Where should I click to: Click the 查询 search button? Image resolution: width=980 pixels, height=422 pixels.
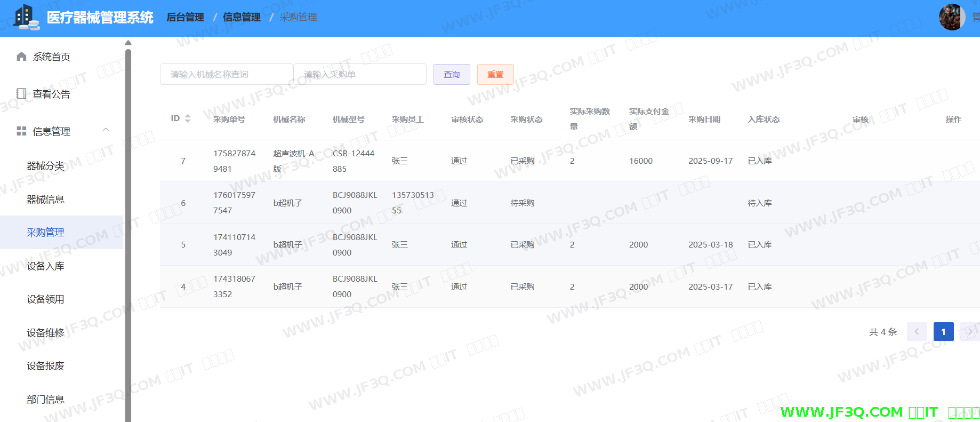pos(452,75)
